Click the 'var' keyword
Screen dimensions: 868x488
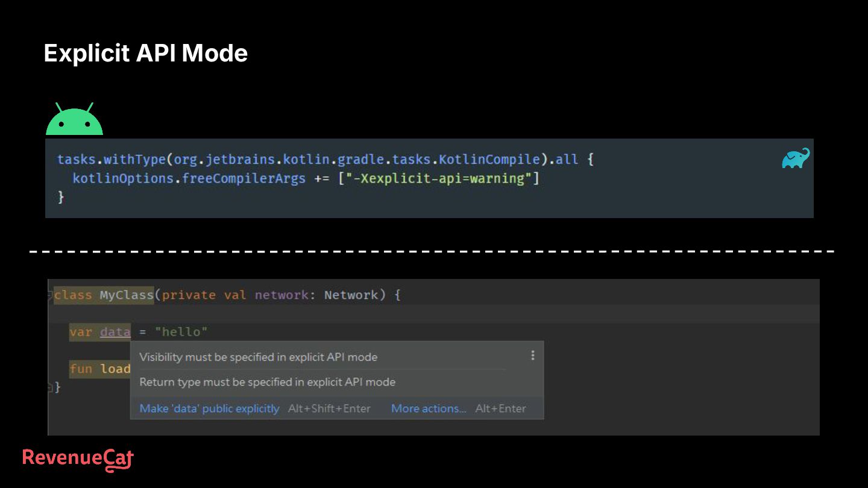81,332
